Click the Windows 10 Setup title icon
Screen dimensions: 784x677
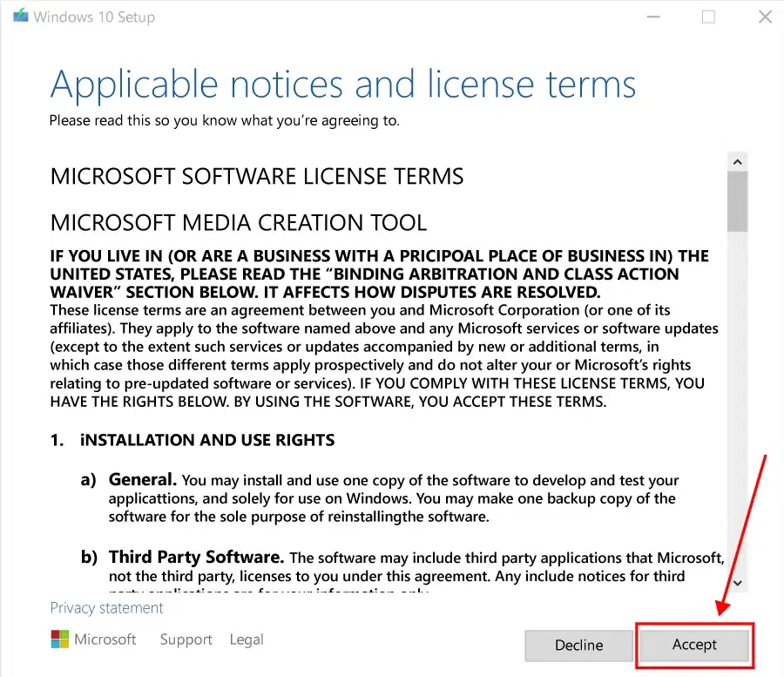[21, 16]
